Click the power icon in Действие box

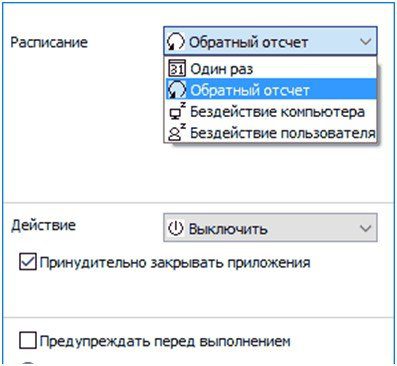[175, 229]
